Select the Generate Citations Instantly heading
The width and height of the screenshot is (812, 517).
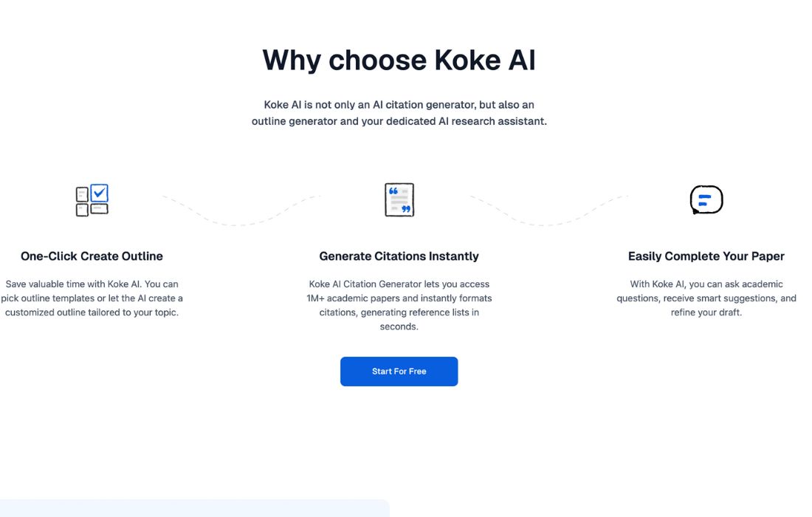[x=399, y=256]
